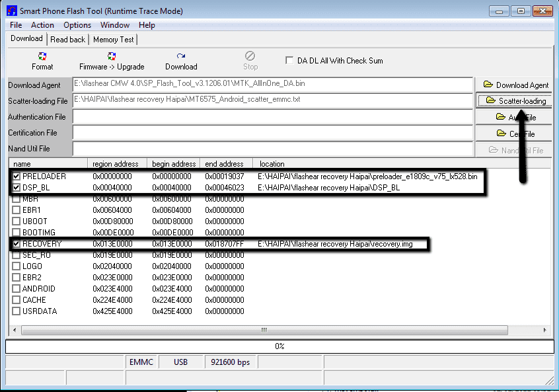
Task: Click the ANDROID region address 0x023E4000
Action: 112,289
